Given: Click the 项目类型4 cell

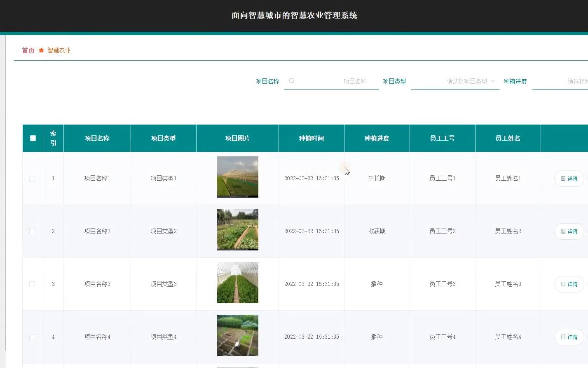Looking at the screenshot, I should [x=164, y=337].
